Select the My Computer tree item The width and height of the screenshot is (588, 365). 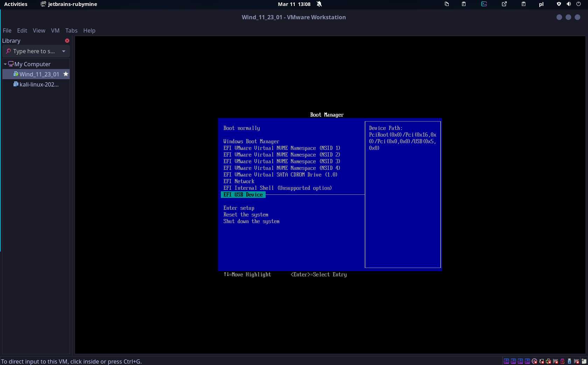click(32, 64)
